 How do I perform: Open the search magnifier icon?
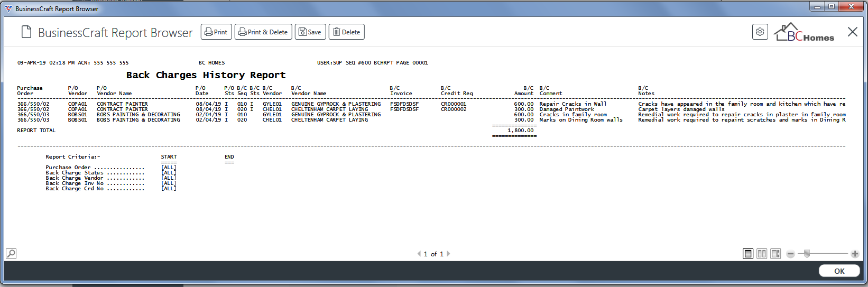[x=11, y=254]
